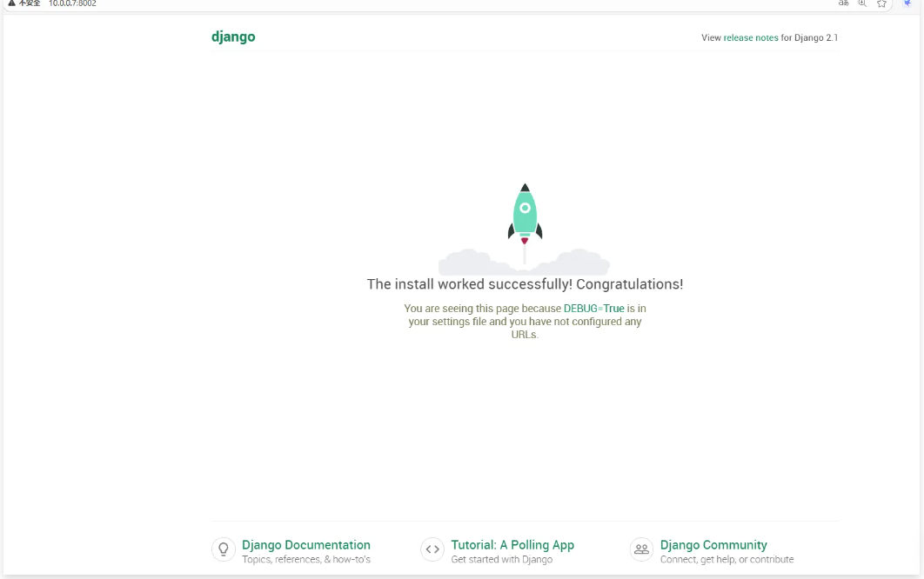The image size is (924, 579).
Task: Open the zoom magnifier icon in address bar
Action: pos(862,3)
